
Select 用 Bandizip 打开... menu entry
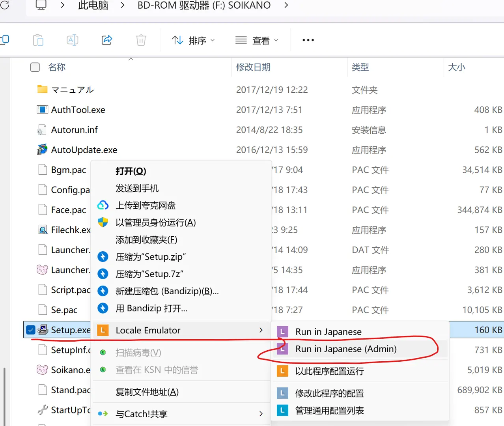[181, 308]
